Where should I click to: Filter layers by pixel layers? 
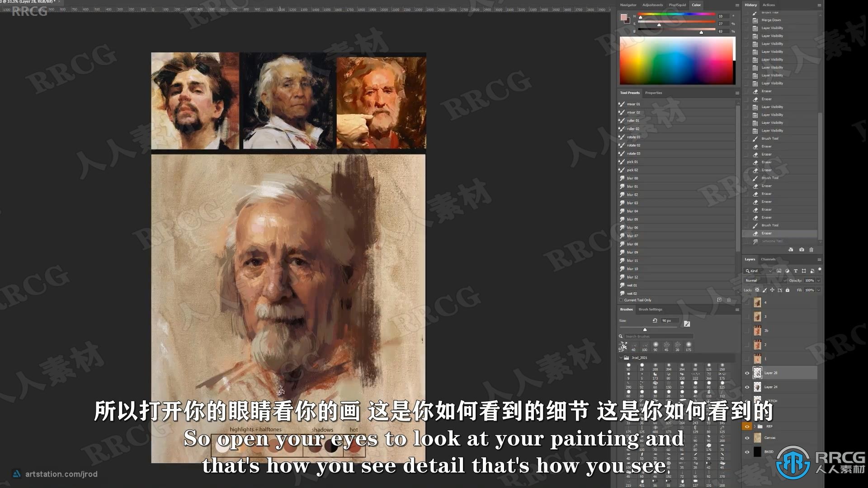coord(778,271)
